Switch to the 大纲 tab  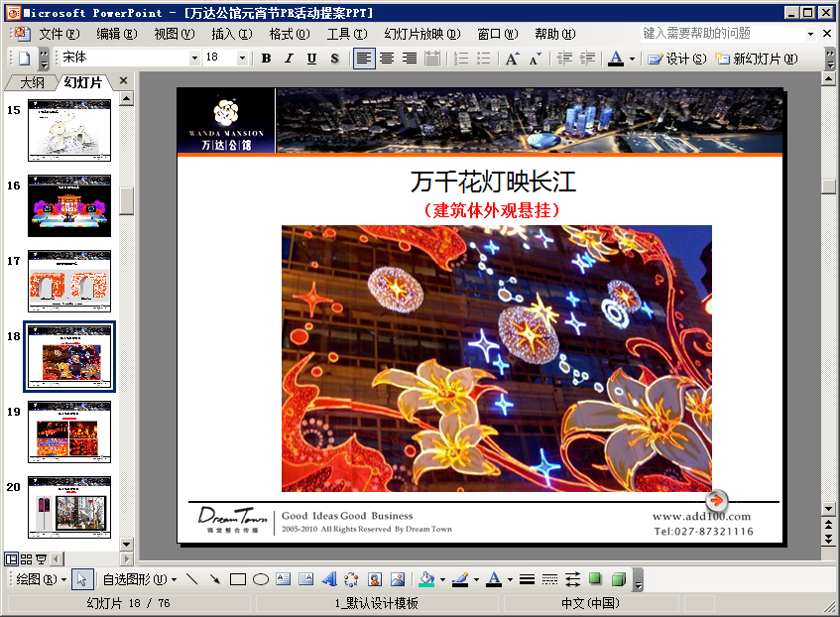(32, 82)
